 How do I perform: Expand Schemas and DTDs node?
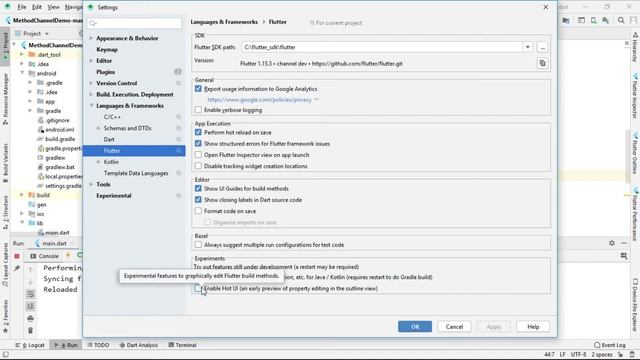[98, 128]
